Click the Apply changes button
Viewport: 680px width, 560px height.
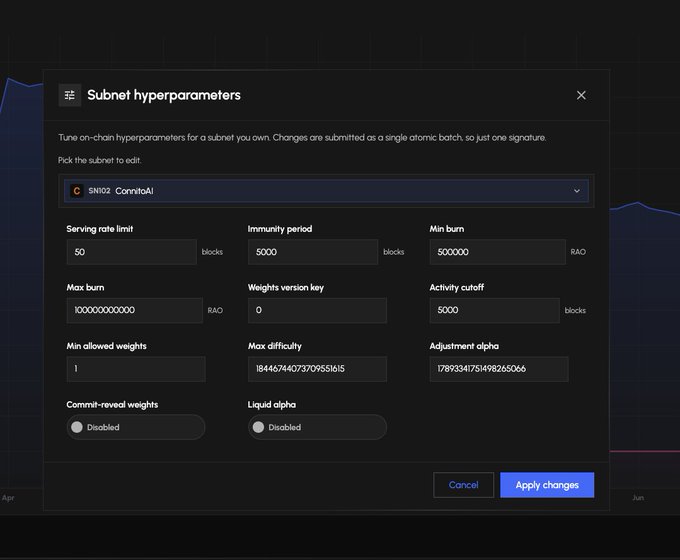(x=547, y=485)
